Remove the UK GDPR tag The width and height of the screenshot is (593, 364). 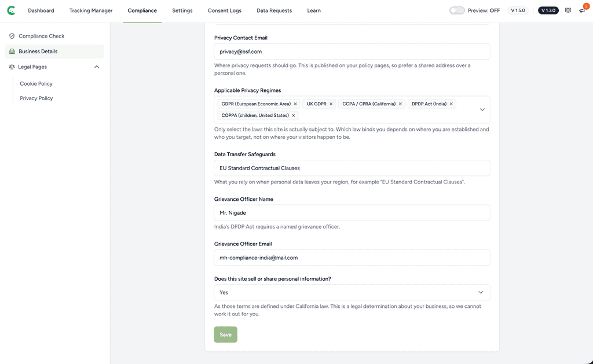(331, 104)
